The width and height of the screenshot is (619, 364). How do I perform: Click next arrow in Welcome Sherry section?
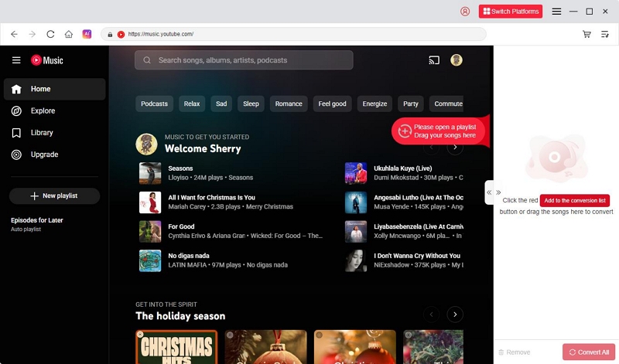pos(455,148)
